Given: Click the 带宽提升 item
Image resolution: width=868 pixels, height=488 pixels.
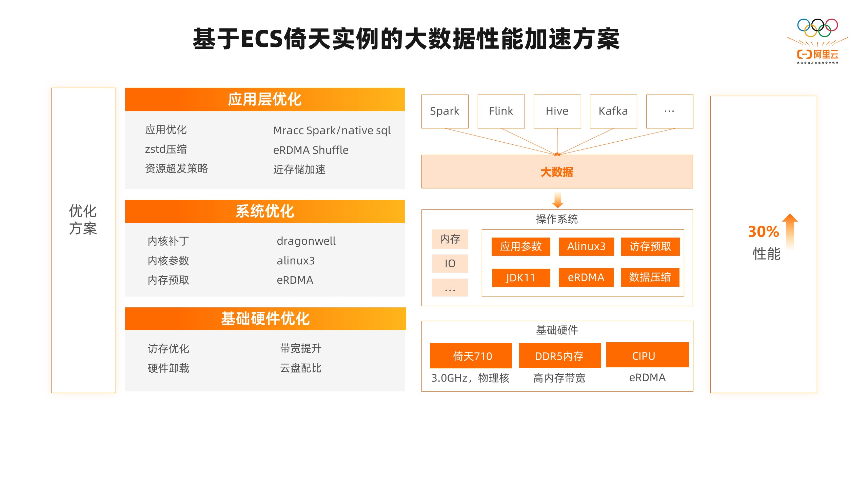Looking at the screenshot, I should click(301, 348).
